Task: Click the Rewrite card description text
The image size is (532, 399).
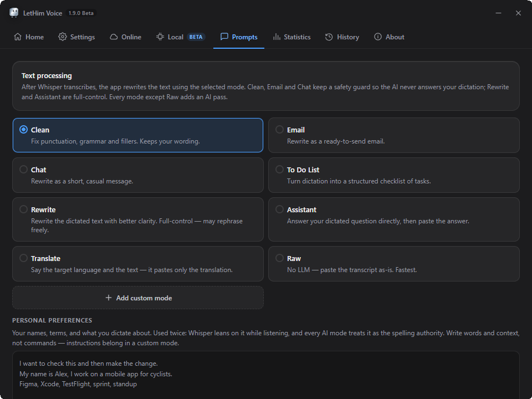Action: coord(137,226)
